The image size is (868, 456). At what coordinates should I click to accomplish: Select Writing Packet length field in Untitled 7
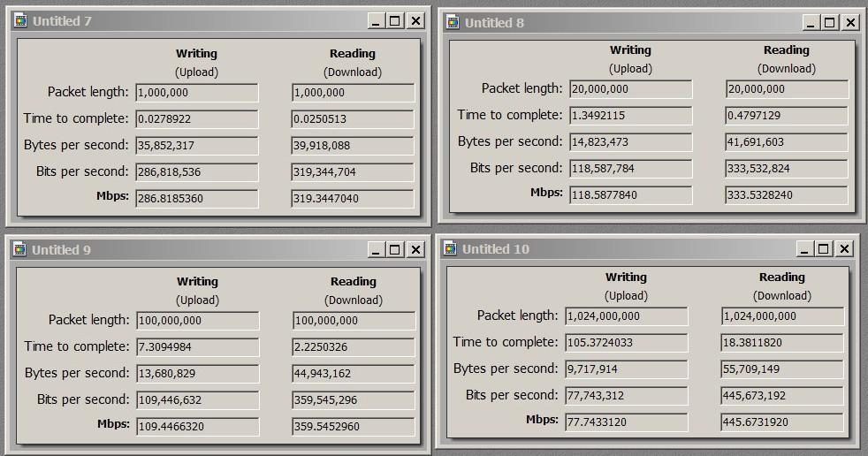pos(196,93)
